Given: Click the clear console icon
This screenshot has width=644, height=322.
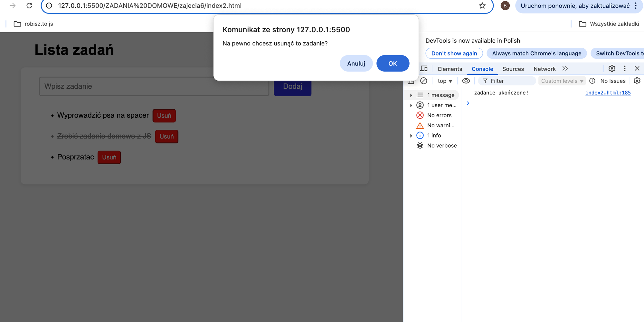Looking at the screenshot, I should coord(424,81).
